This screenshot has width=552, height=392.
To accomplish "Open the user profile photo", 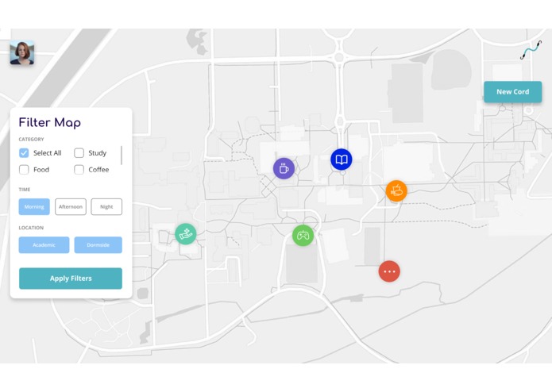I will pos(21,52).
